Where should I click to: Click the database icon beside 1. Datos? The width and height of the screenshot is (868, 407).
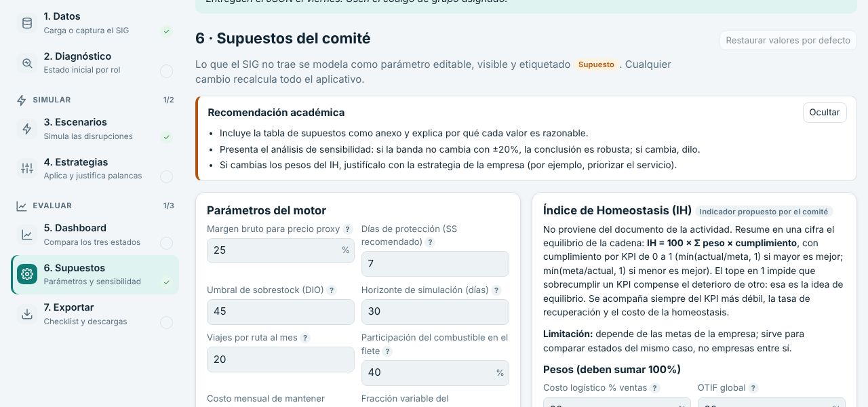[x=27, y=23]
